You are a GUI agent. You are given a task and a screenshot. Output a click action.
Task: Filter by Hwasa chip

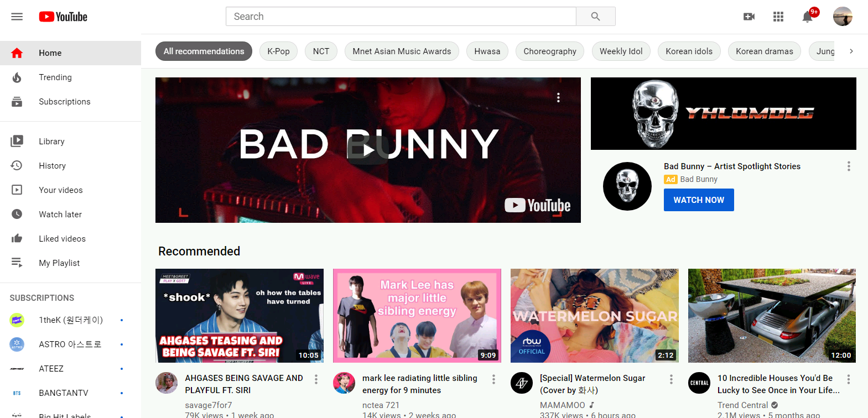[x=487, y=51]
